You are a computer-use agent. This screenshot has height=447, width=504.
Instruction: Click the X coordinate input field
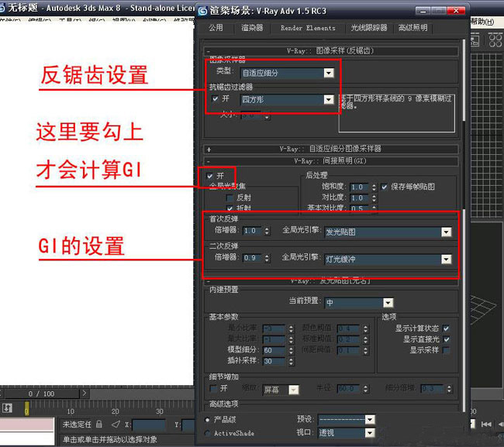coord(149,425)
